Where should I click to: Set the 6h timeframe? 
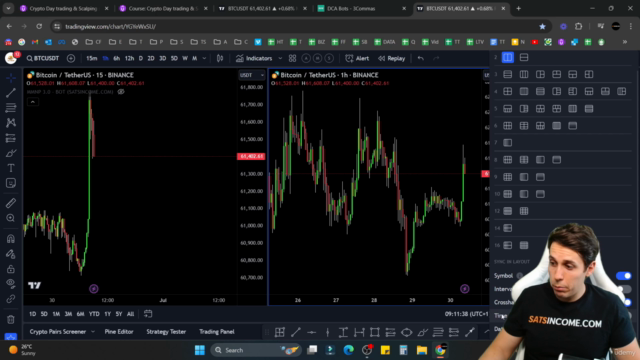[x=116, y=58]
